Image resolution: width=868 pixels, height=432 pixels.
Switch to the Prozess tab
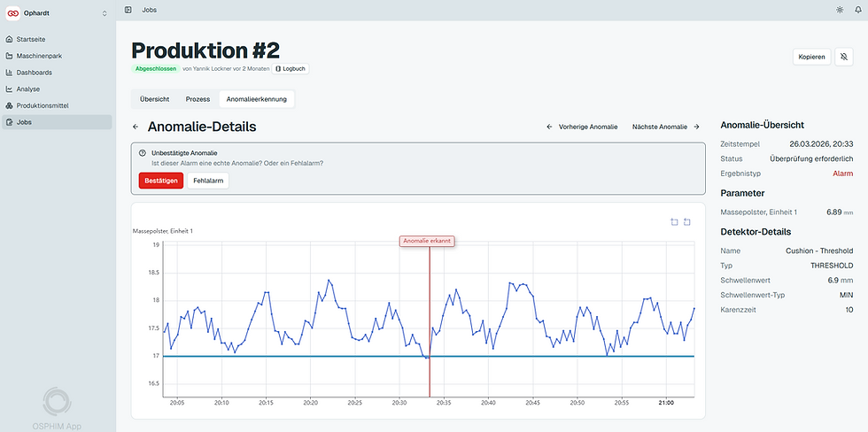[198, 99]
